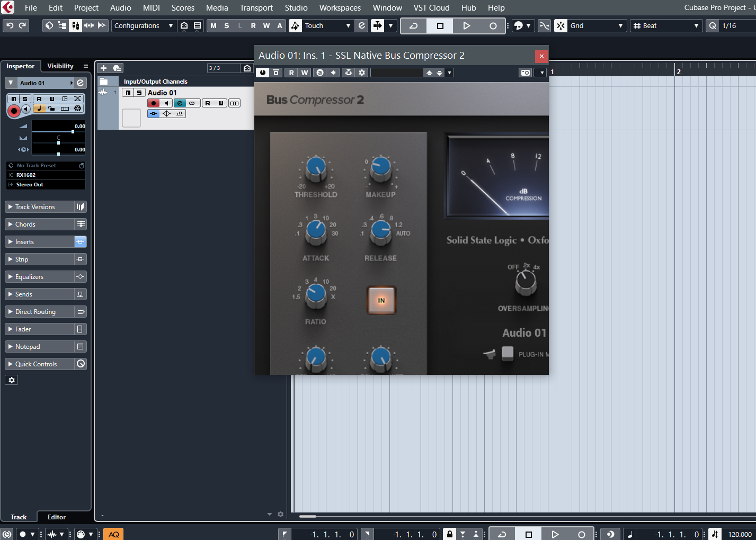Viewport: 756px width, 540px height.
Task: Toggle global Mute M in top toolbar
Action: click(x=214, y=25)
